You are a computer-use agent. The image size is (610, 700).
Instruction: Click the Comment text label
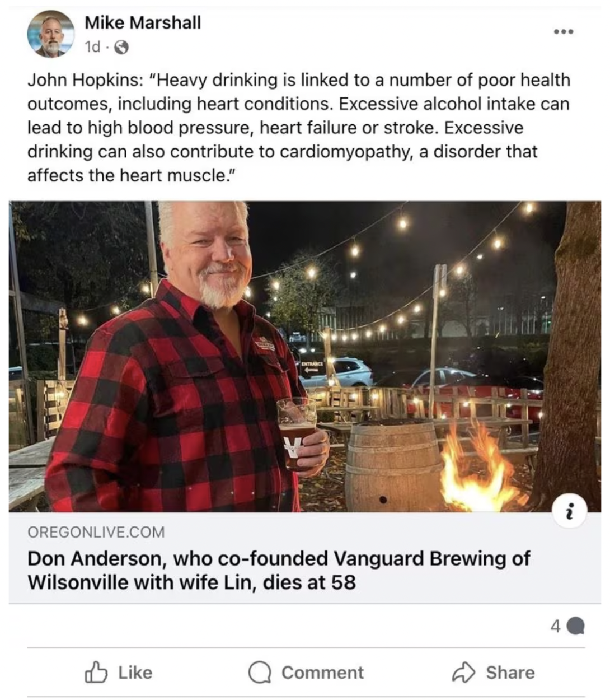pyautogui.click(x=322, y=673)
